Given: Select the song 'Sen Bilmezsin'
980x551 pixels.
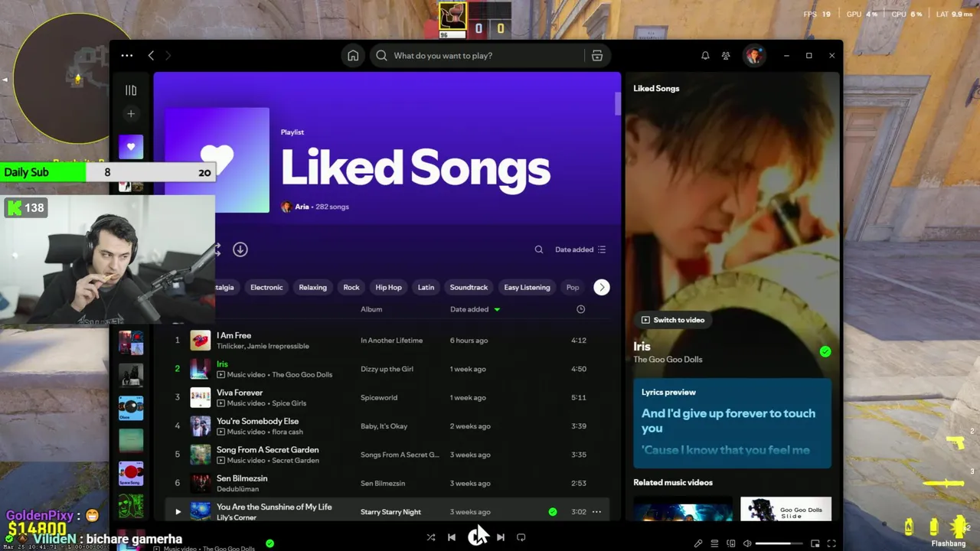Looking at the screenshot, I should pos(242,478).
